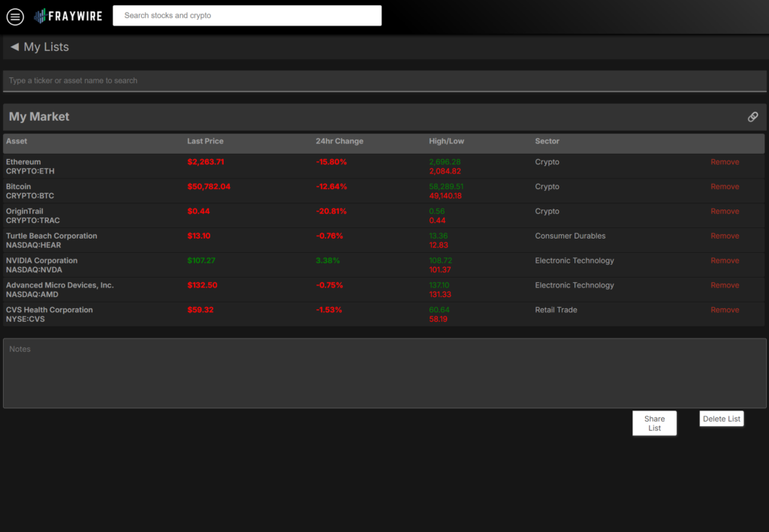Image resolution: width=769 pixels, height=532 pixels.
Task: Click into the Notes text area
Action: click(x=384, y=373)
